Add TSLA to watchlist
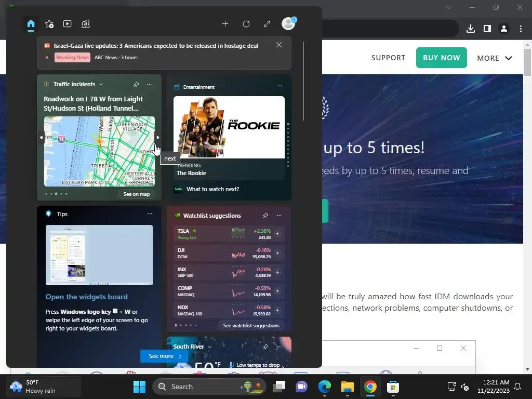Screen dimensions: 532x399 pos(277,234)
